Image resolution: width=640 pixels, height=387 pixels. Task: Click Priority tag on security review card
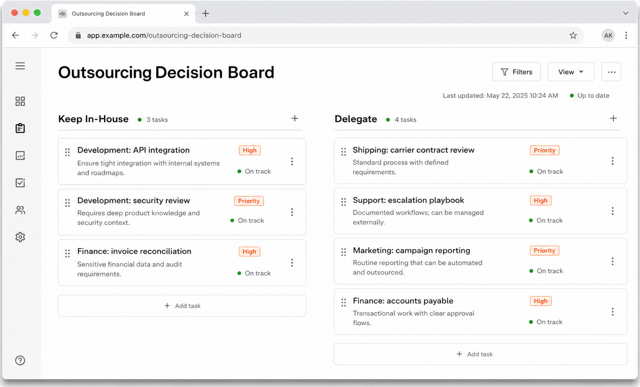pyautogui.click(x=249, y=201)
